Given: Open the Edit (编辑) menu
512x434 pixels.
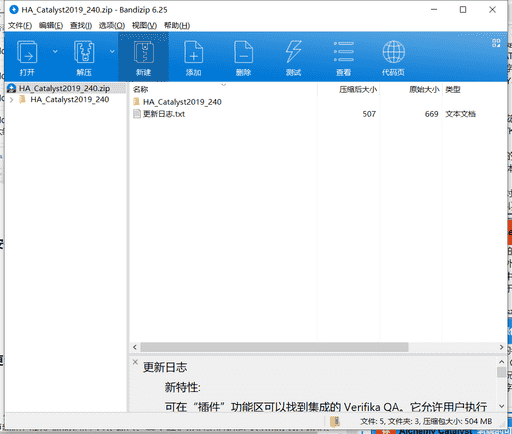Looking at the screenshot, I should click(x=51, y=26).
